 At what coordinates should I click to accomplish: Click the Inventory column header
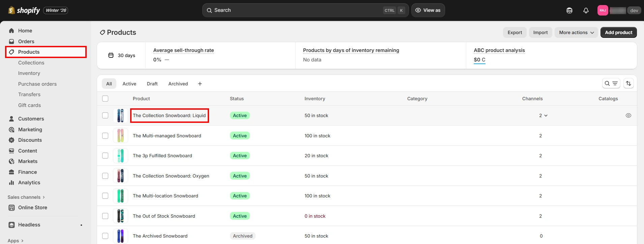(315, 99)
